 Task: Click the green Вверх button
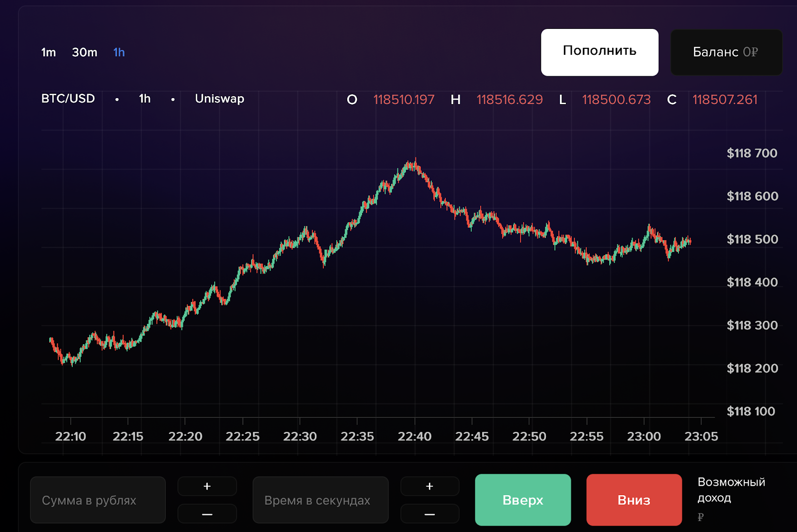coord(523,500)
